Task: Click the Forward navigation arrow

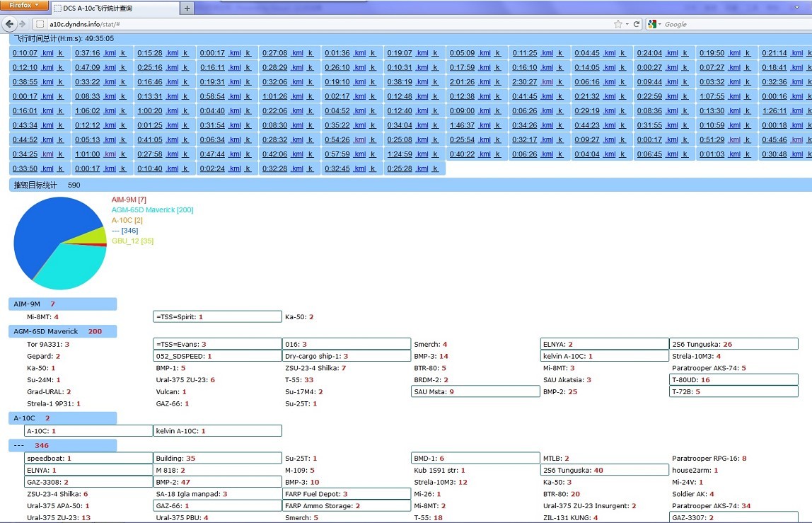Action: coord(22,24)
